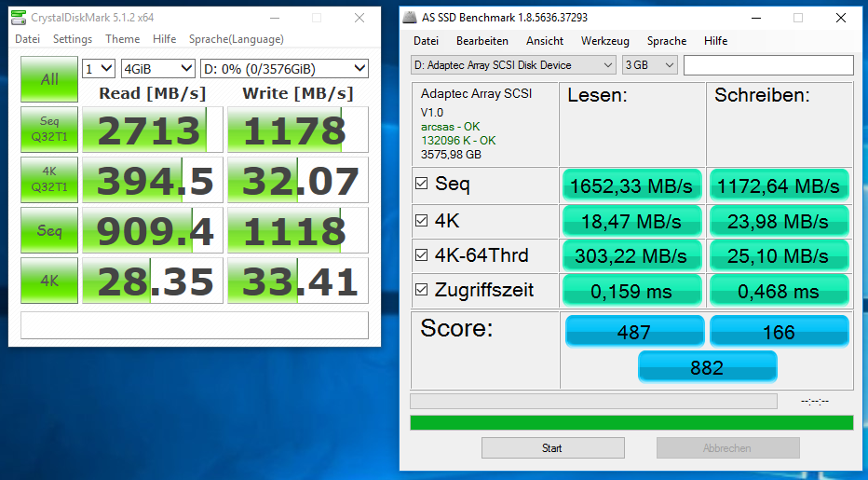Uncheck the Seq test checkbox in AS SSD
The height and width of the screenshot is (480, 868).
[421, 184]
